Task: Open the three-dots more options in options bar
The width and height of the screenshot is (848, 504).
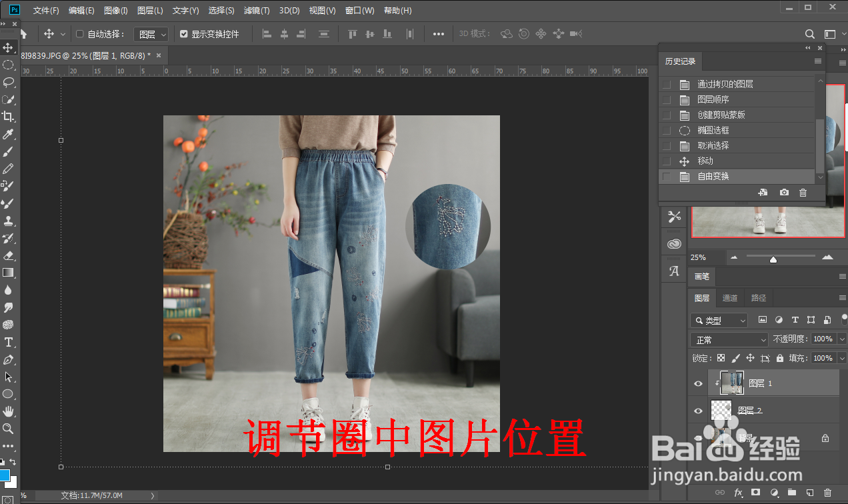Action: coord(439,34)
